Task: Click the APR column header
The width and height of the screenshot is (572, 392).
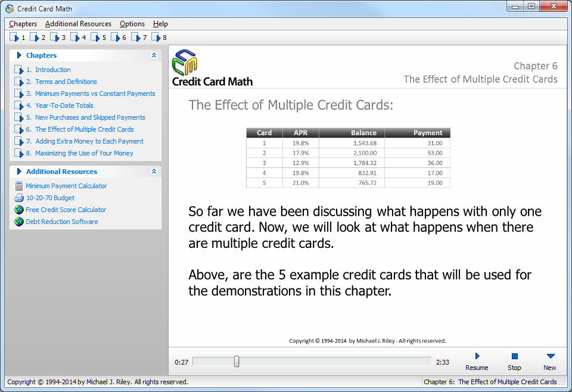Action: pyautogui.click(x=300, y=133)
